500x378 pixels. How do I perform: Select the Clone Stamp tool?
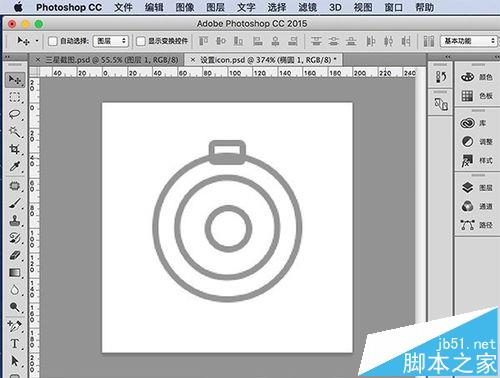[x=15, y=221]
